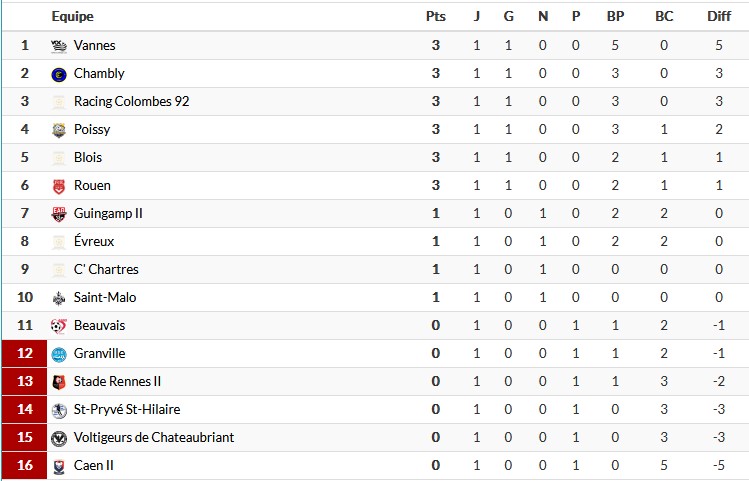Click the Equipe column header
The image size is (749, 481).
(72, 16)
